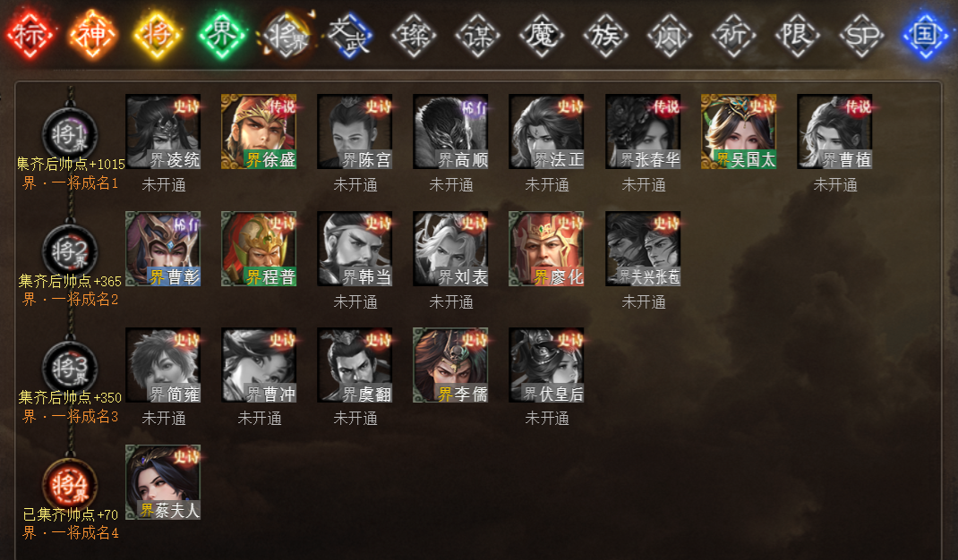Click 未开通 label under 界曹植

coord(835,185)
